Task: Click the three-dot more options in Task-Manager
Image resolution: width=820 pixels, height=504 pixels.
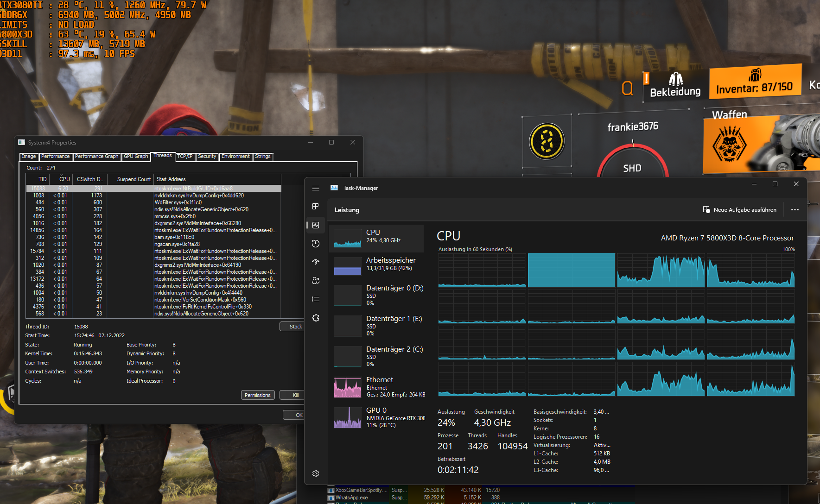Action: point(795,210)
